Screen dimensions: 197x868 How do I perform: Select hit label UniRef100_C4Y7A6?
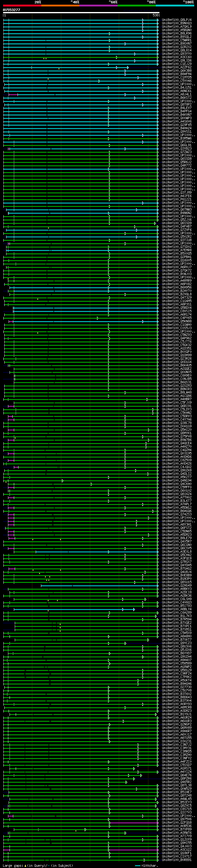point(177,419)
